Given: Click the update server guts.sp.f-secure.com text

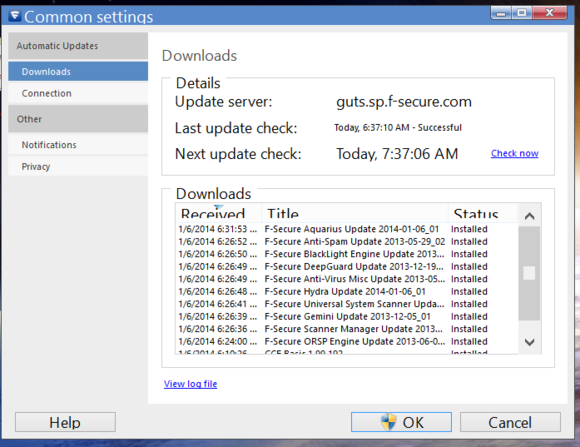Looking at the screenshot, I should click(x=404, y=102).
